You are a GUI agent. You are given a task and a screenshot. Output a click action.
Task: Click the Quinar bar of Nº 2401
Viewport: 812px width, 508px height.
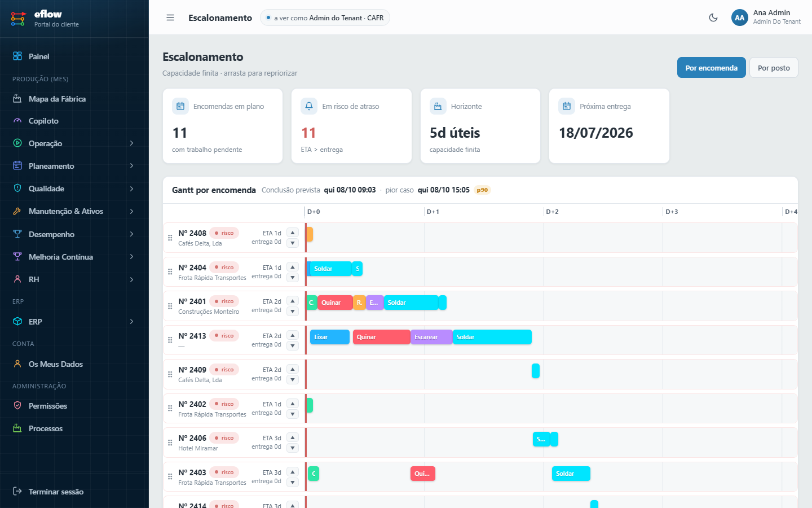tap(335, 303)
